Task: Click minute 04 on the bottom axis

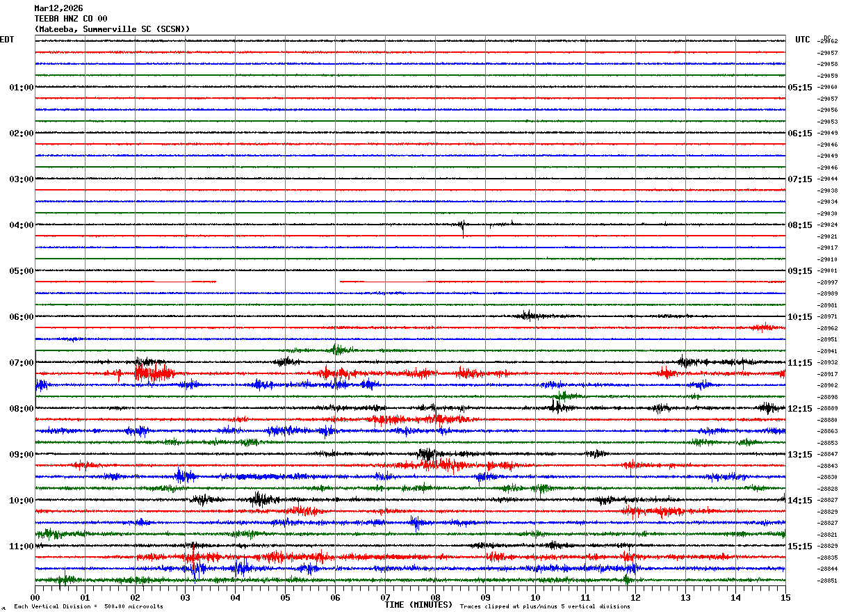Action: (x=235, y=597)
